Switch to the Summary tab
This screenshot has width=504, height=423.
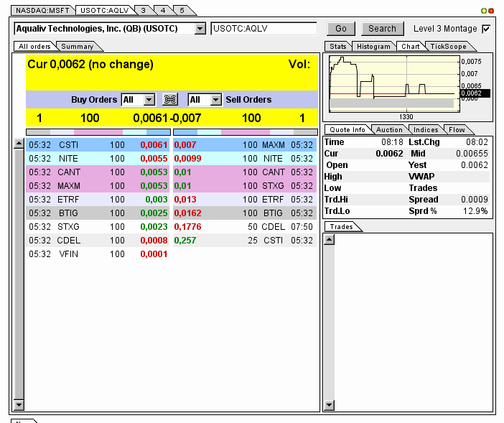tap(78, 47)
